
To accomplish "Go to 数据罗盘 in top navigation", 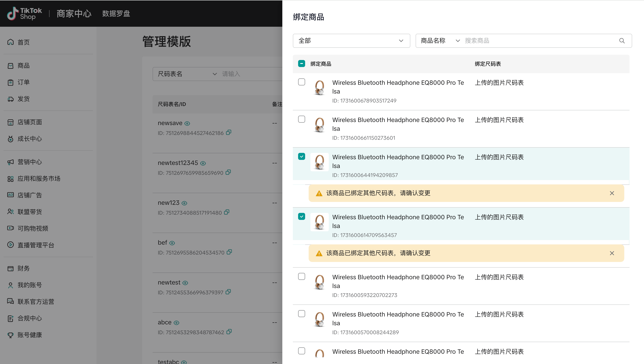I will [x=116, y=14].
